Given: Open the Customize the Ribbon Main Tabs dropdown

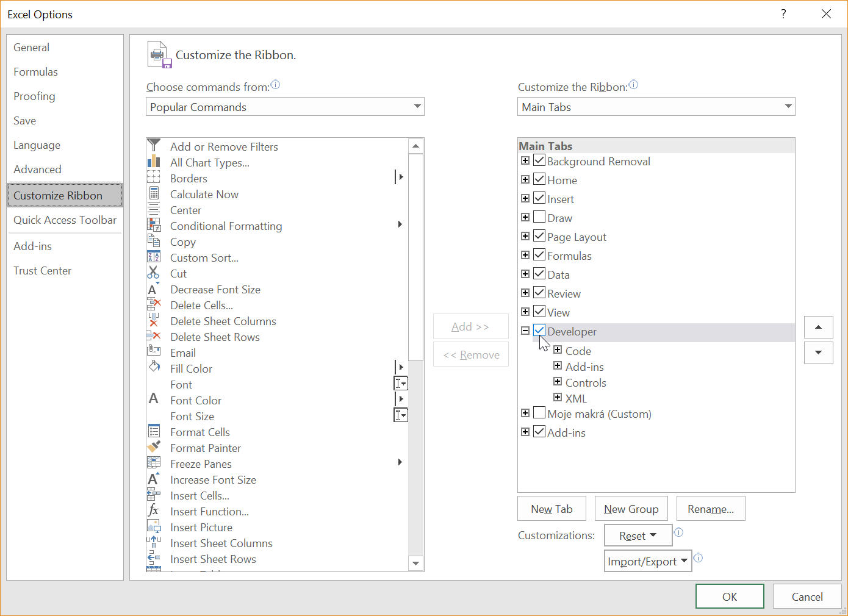Looking at the screenshot, I should [x=656, y=107].
